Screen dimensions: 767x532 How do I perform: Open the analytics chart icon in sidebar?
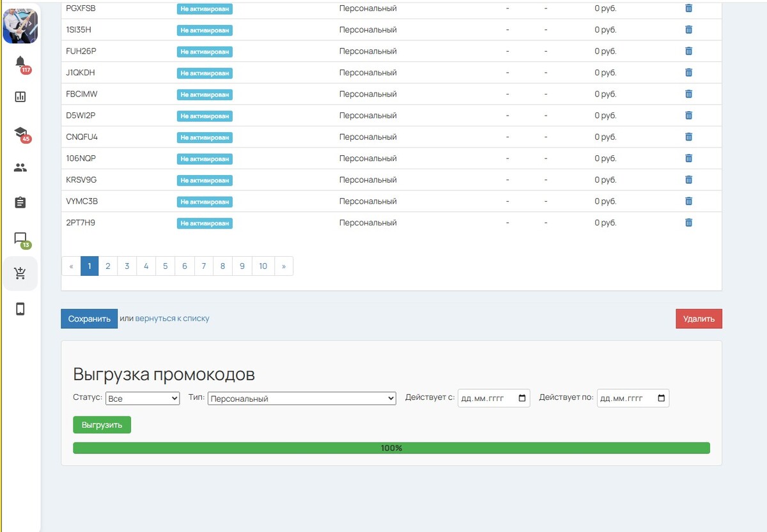coord(20,97)
